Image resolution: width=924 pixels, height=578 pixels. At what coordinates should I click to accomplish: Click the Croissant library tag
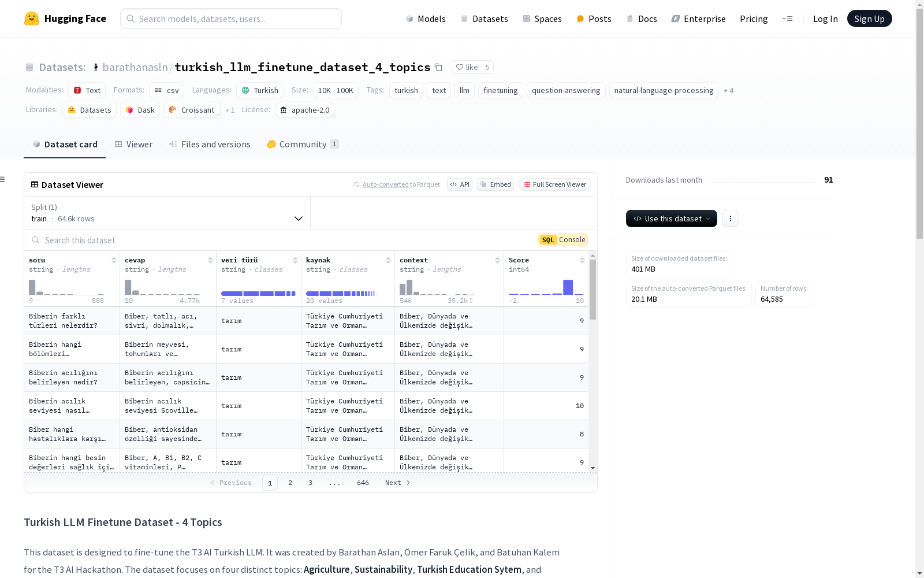pyautogui.click(x=192, y=110)
